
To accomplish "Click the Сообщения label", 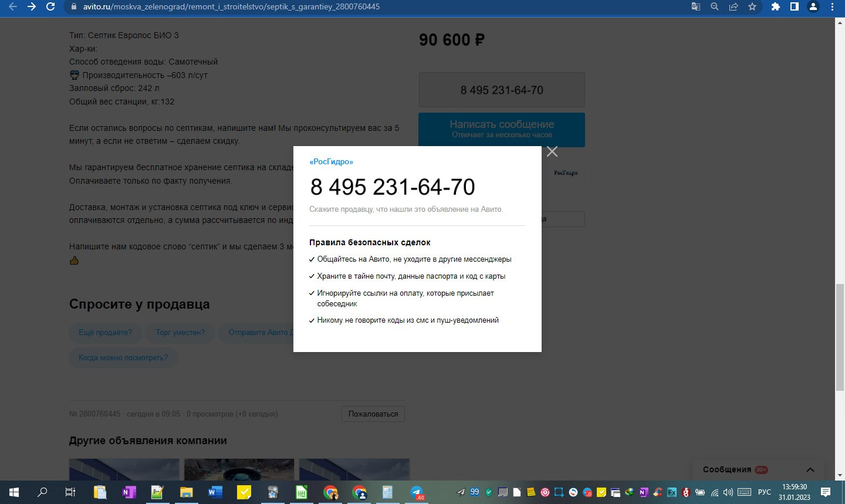I will [727, 469].
